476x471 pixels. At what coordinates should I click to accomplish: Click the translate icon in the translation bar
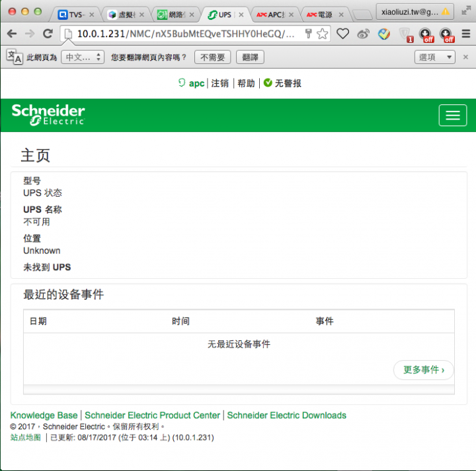click(15, 57)
